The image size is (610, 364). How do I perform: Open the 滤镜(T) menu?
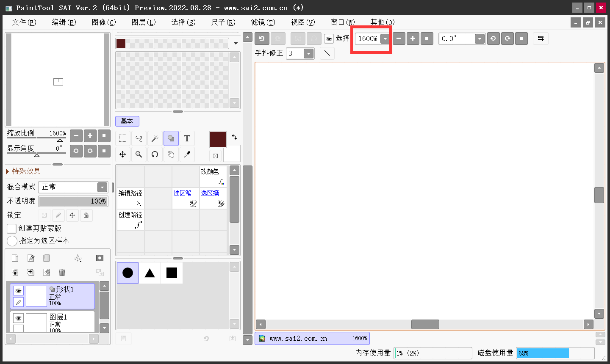point(263,22)
